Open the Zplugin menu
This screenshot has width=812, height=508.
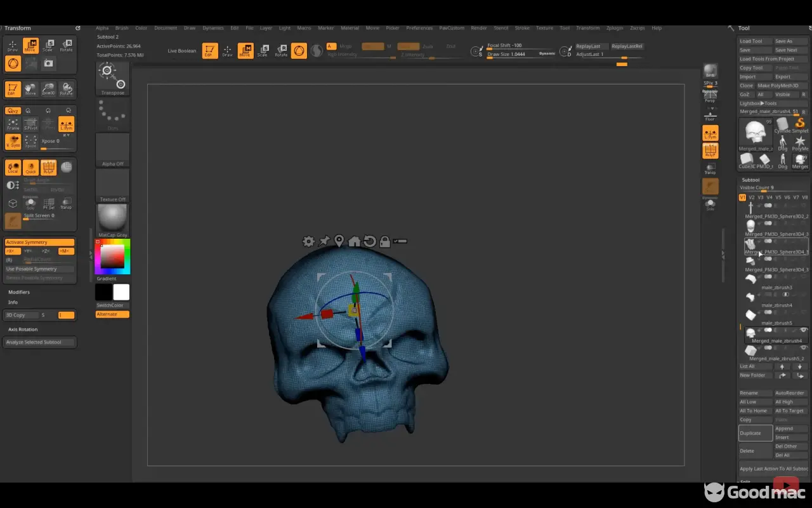tap(614, 28)
